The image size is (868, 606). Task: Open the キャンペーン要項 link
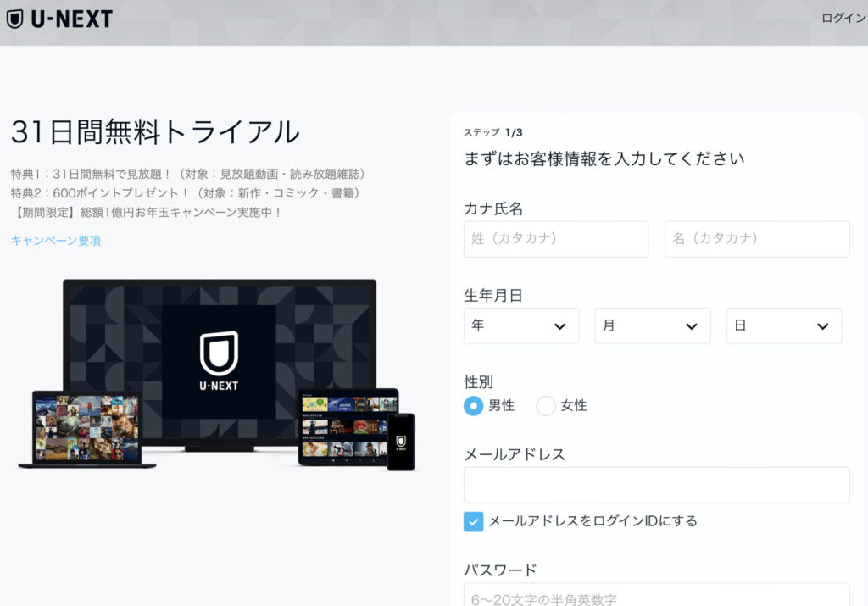[56, 240]
